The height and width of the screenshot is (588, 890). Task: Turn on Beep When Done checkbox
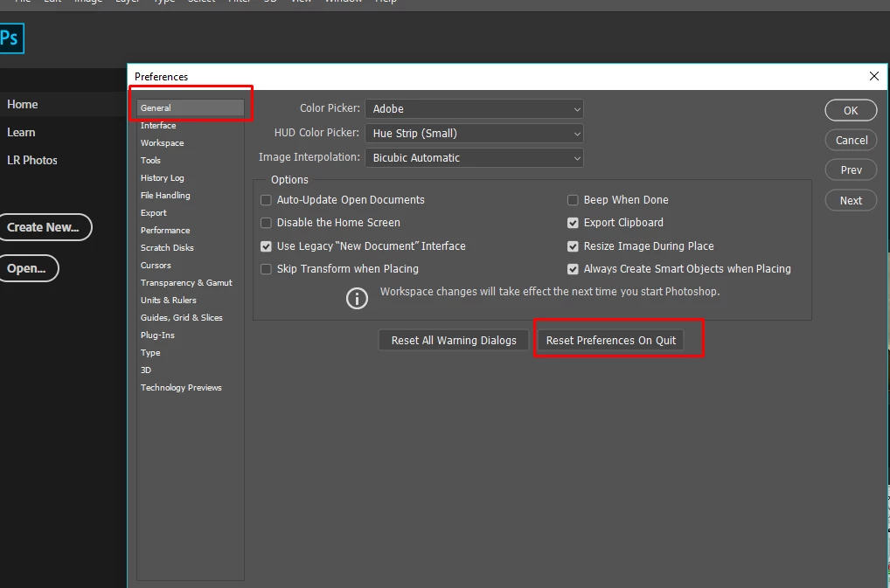[x=573, y=199]
